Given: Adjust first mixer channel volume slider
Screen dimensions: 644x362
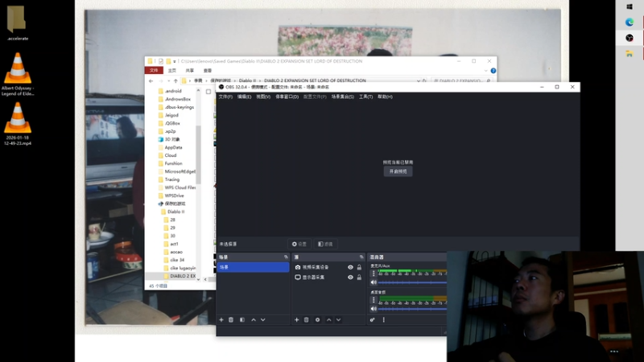Looking at the screenshot, I should tap(412, 282).
